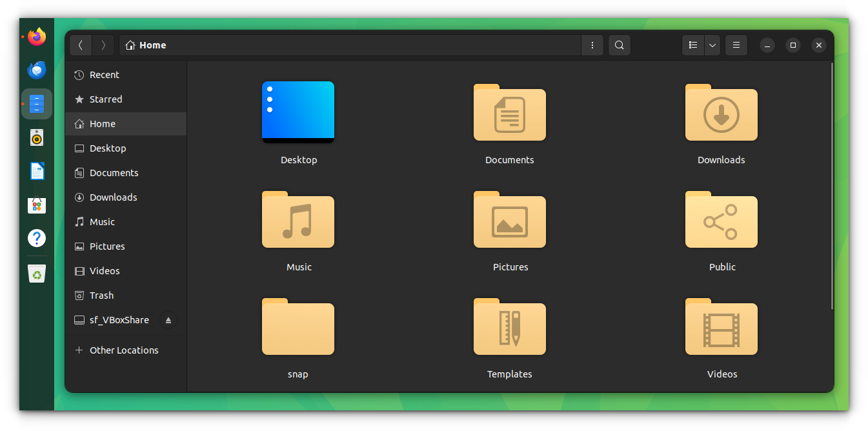Expand the view options dropdown arrow
The image size is (868, 431).
[x=712, y=45]
